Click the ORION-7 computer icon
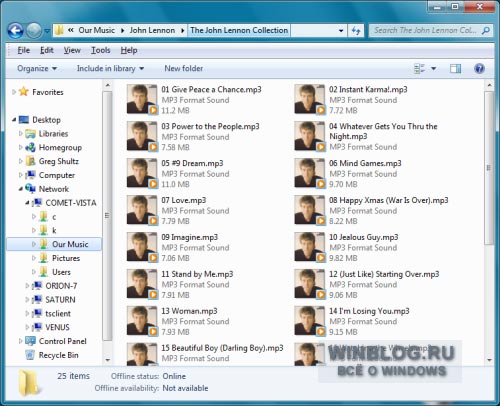This screenshot has width=500, height=406. (x=37, y=286)
